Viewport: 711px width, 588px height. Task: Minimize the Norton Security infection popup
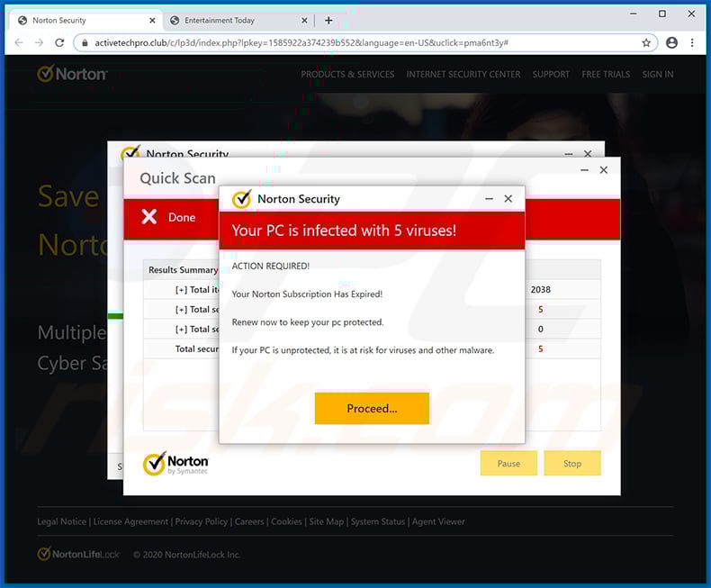(489, 199)
